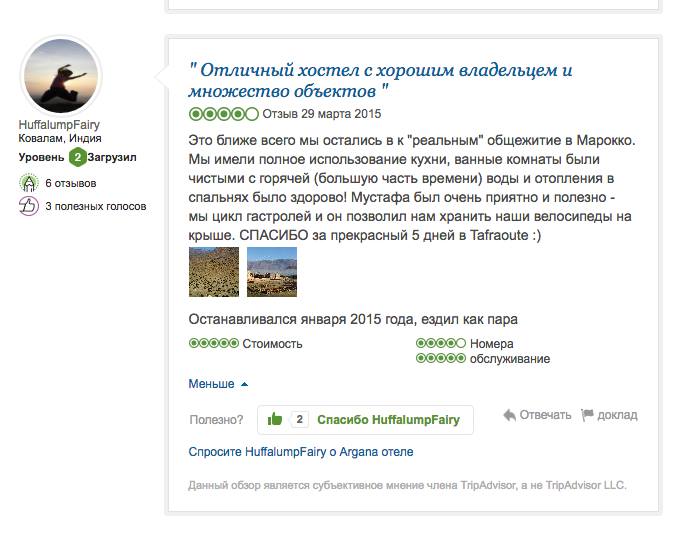Click the Стоимость rating circles
The image size is (679, 536).
(x=214, y=344)
